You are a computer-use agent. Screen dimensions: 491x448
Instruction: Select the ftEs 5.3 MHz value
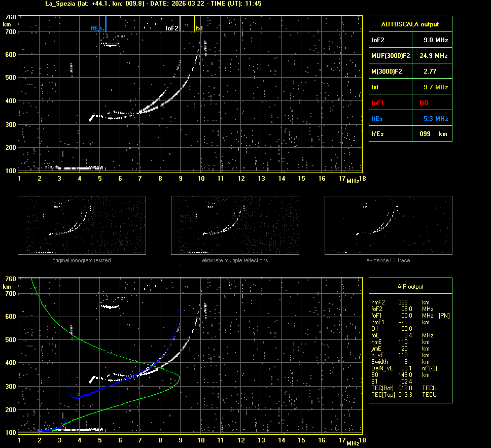435,119
